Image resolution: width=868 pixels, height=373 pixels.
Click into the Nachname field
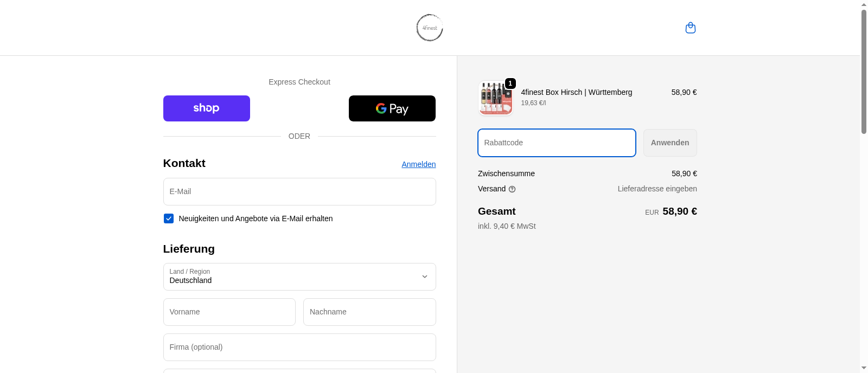tap(369, 312)
